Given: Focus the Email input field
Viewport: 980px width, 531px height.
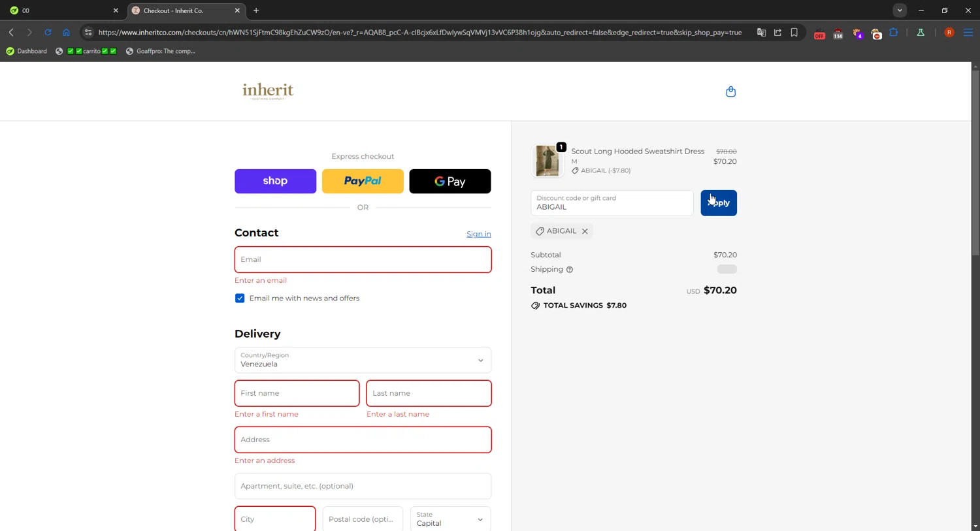Looking at the screenshot, I should coord(363,259).
